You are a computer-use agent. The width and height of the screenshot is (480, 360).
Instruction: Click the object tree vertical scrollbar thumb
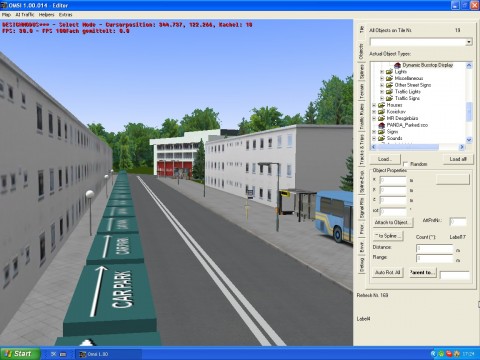click(469, 112)
